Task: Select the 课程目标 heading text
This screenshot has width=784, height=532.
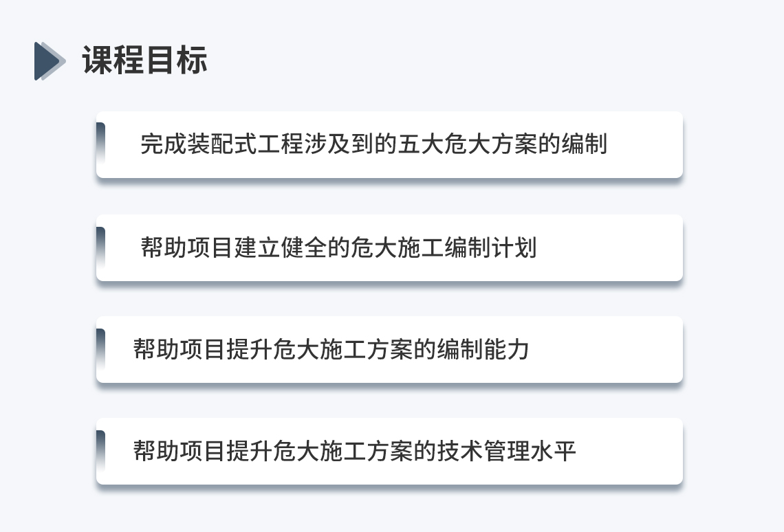Action: (x=144, y=60)
